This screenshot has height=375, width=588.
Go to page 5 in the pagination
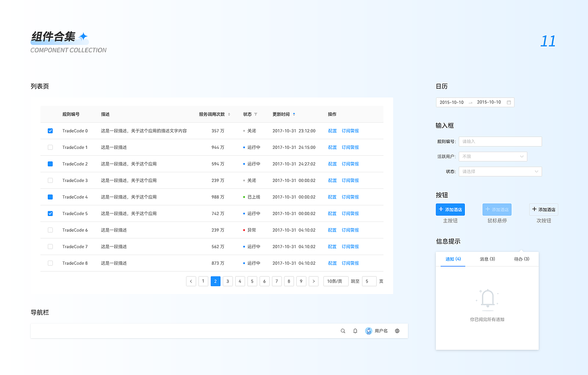[x=252, y=281]
